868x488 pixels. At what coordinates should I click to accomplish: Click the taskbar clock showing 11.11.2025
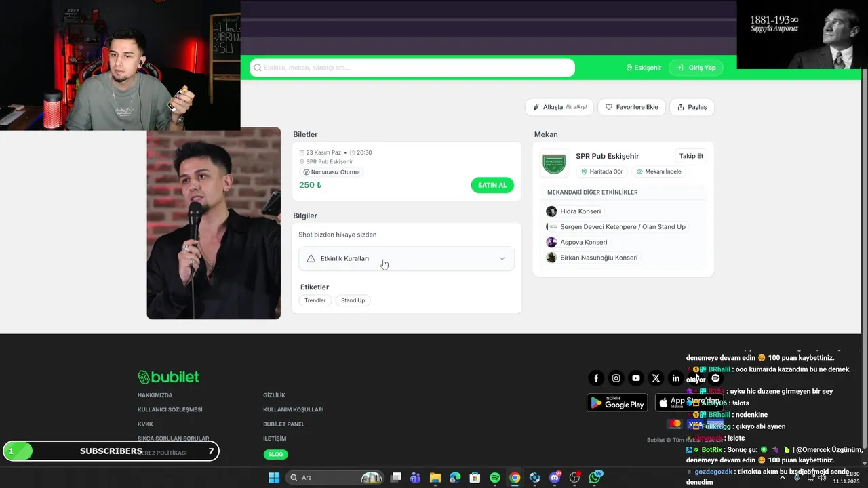coord(846,478)
